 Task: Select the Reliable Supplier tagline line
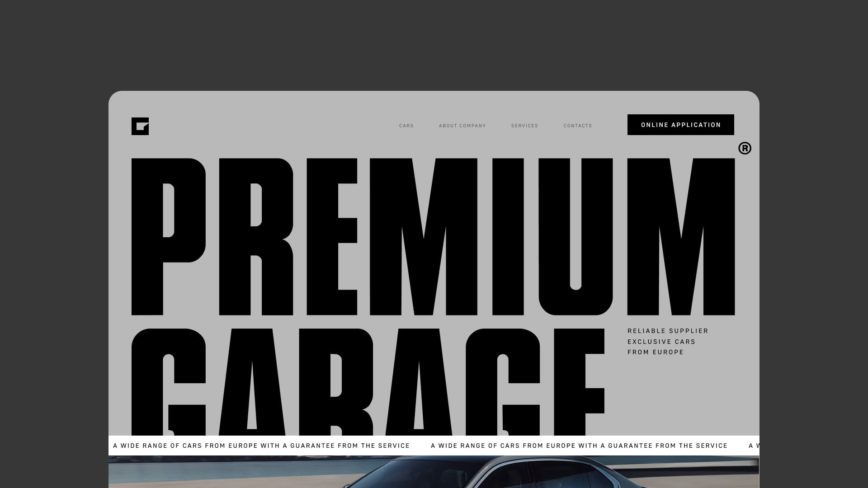(667, 331)
